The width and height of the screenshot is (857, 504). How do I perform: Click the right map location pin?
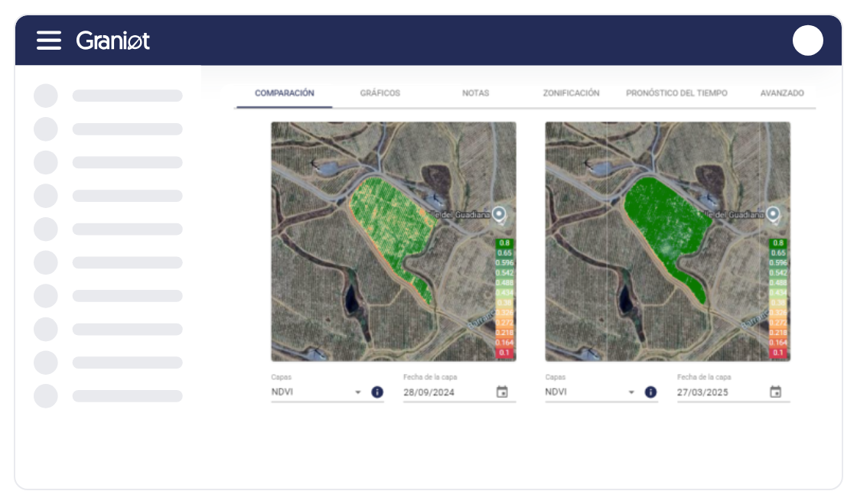[x=774, y=215]
